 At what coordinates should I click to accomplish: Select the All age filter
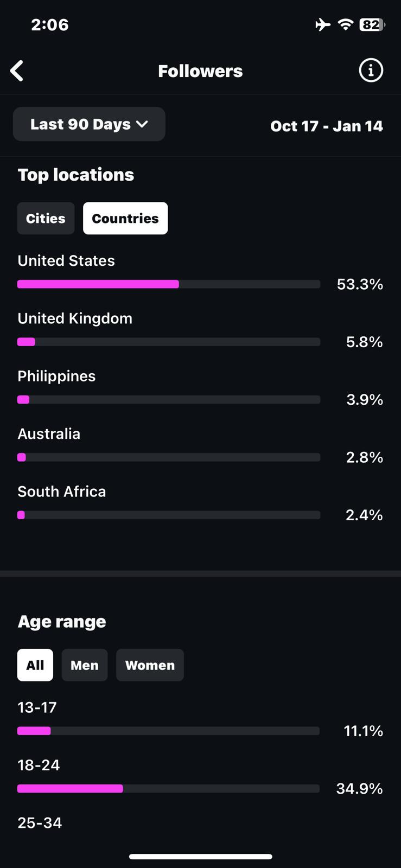(x=35, y=665)
